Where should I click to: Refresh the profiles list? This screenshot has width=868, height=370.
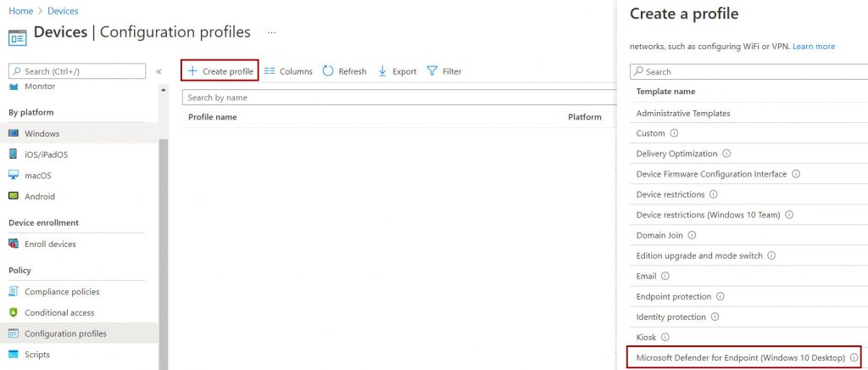[344, 71]
